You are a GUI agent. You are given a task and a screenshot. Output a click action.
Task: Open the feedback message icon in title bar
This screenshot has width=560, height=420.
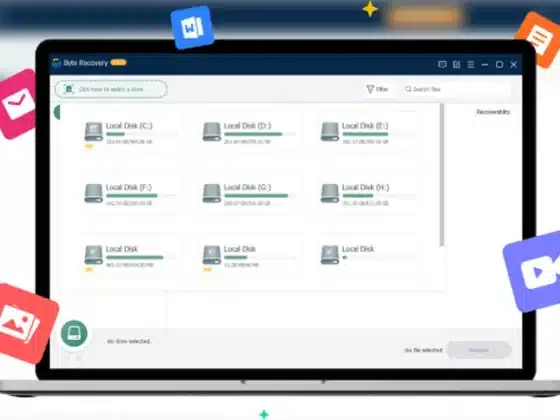(x=442, y=64)
